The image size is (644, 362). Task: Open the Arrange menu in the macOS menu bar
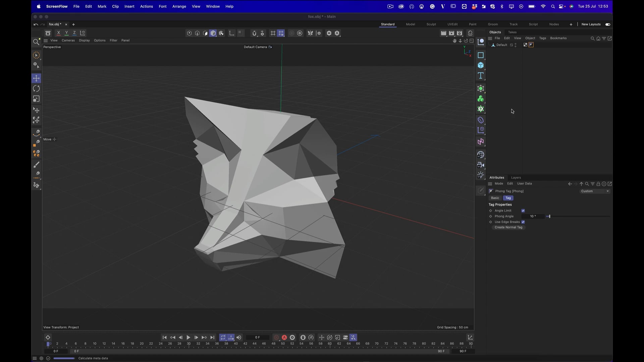coord(179,6)
